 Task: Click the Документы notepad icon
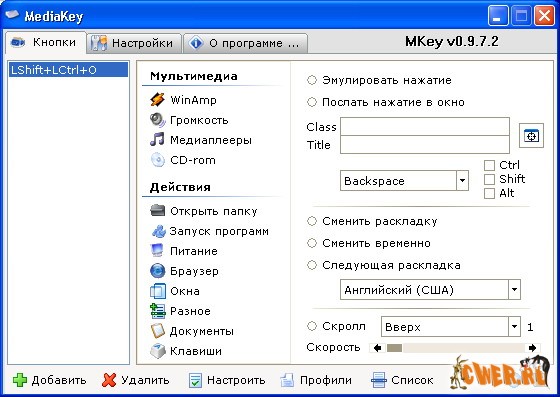[x=158, y=331]
